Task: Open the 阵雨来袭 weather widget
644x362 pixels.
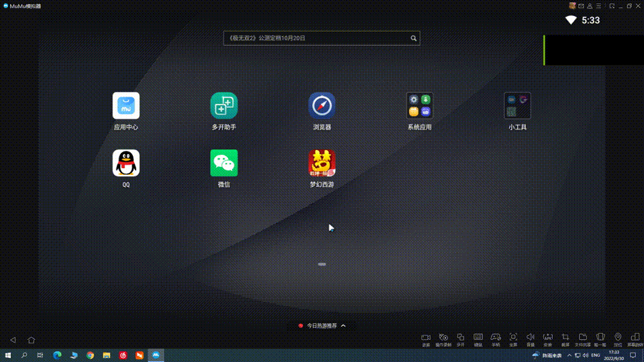Action: tap(547, 355)
